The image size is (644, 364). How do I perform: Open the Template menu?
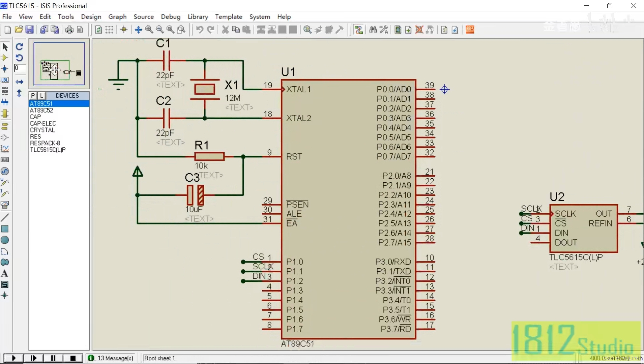(x=229, y=17)
